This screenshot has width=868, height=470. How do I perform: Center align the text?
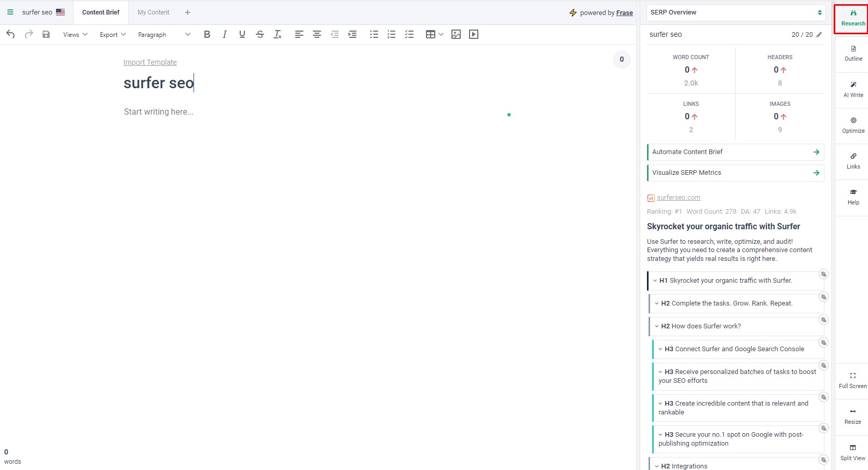[x=316, y=34]
